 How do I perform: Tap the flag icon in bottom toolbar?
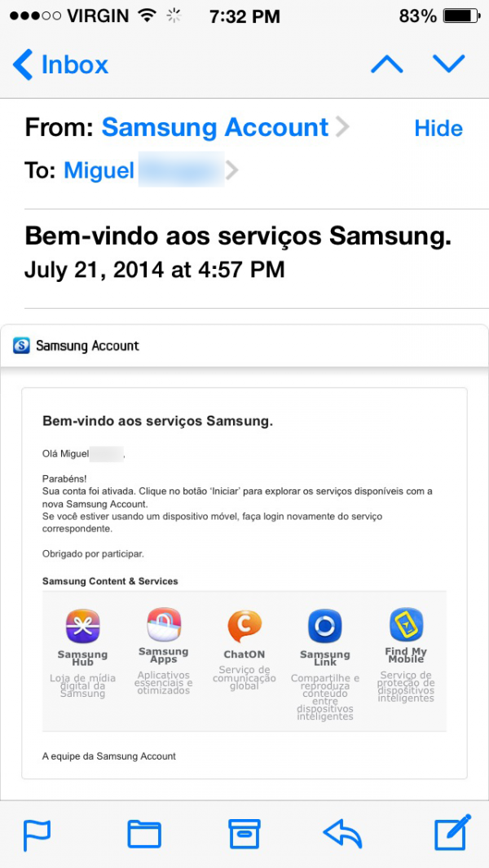pyautogui.click(x=37, y=835)
